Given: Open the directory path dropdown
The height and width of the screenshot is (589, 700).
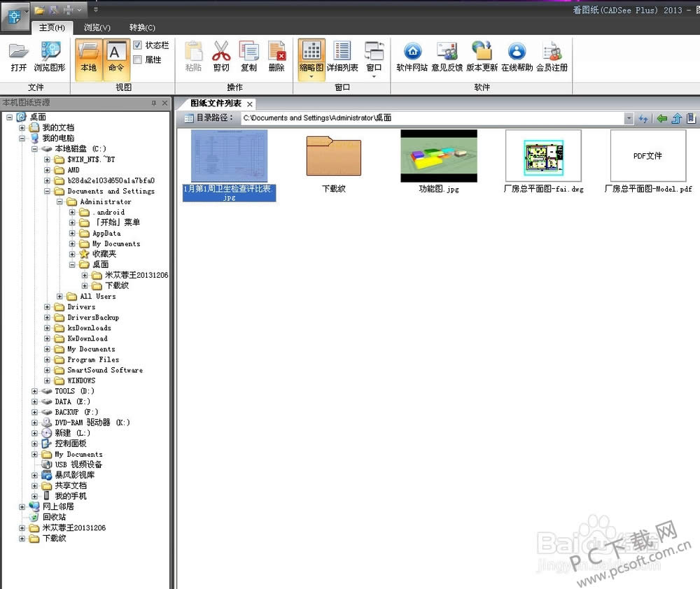Looking at the screenshot, I should point(629,118).
